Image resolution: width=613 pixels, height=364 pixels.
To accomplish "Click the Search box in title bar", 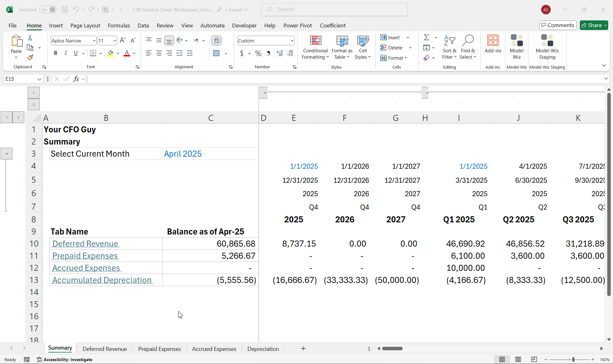I will coord(334,10).
